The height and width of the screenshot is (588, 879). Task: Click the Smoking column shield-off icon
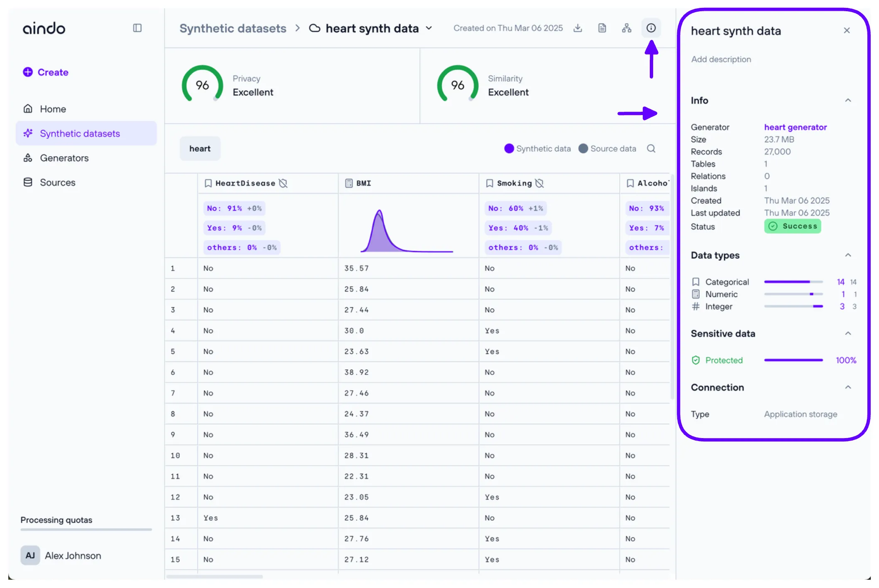pyautogui.click(x=539, y=183)
